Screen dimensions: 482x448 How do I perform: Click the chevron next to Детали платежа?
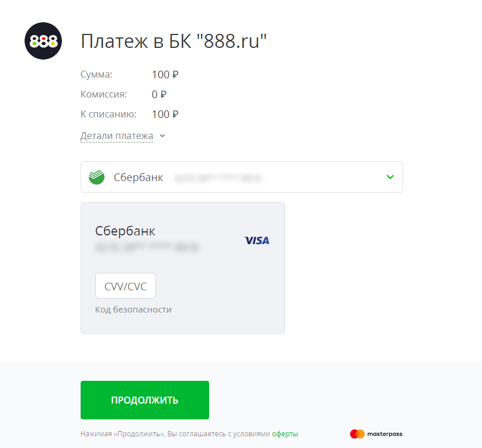tap(162, 136)
